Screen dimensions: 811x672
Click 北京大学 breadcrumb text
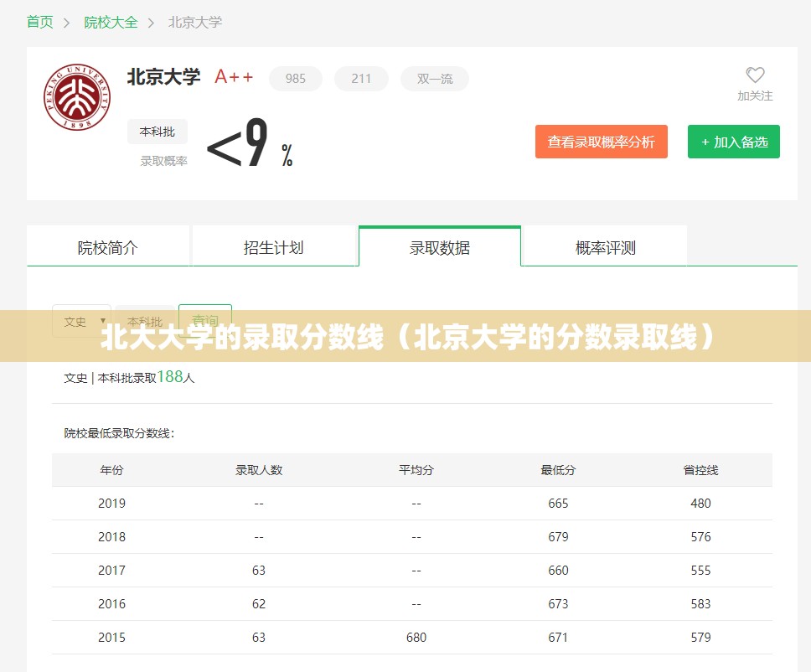point(195,23)
